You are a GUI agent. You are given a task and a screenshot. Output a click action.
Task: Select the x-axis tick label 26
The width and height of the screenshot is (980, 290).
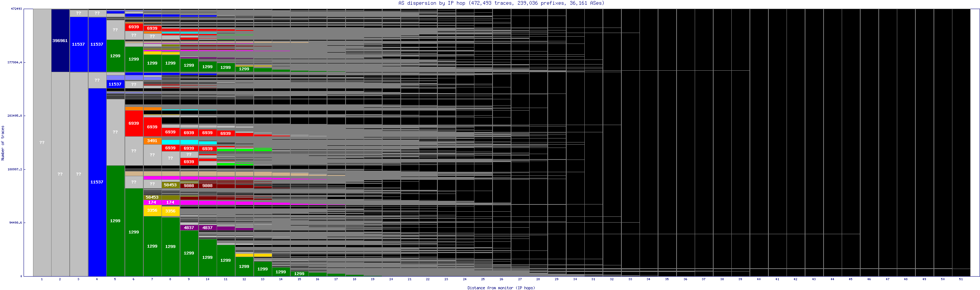click(x=501, y=279)
